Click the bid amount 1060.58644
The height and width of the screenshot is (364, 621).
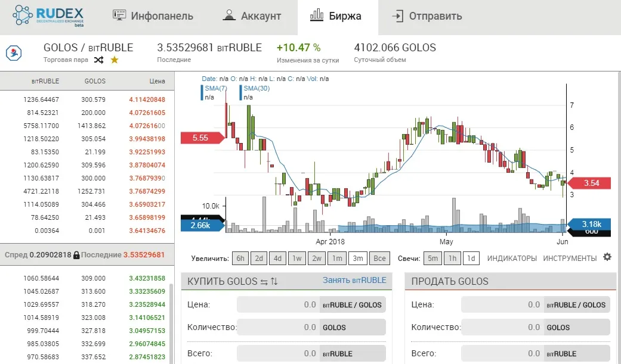pos(41,279)
